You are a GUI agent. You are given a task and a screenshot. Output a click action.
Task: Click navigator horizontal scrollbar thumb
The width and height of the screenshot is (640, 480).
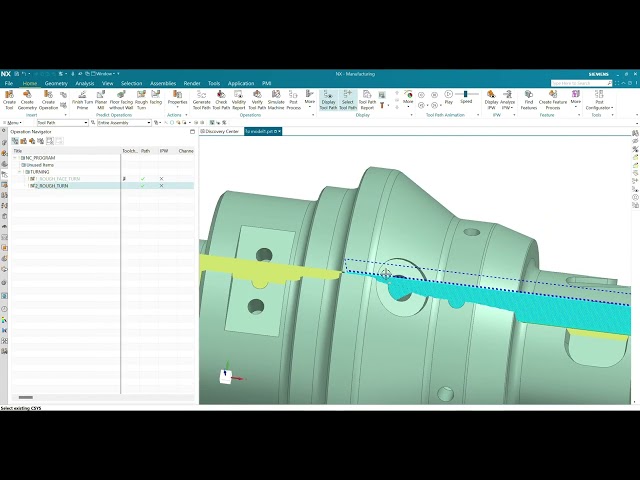point(25,397)
